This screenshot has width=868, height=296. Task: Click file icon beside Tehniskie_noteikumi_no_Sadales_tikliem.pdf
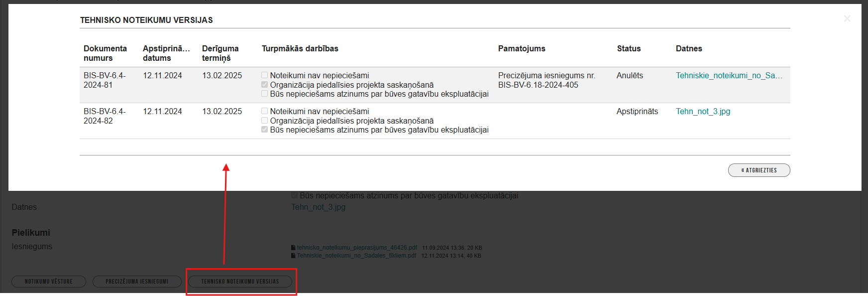[293, 256]
